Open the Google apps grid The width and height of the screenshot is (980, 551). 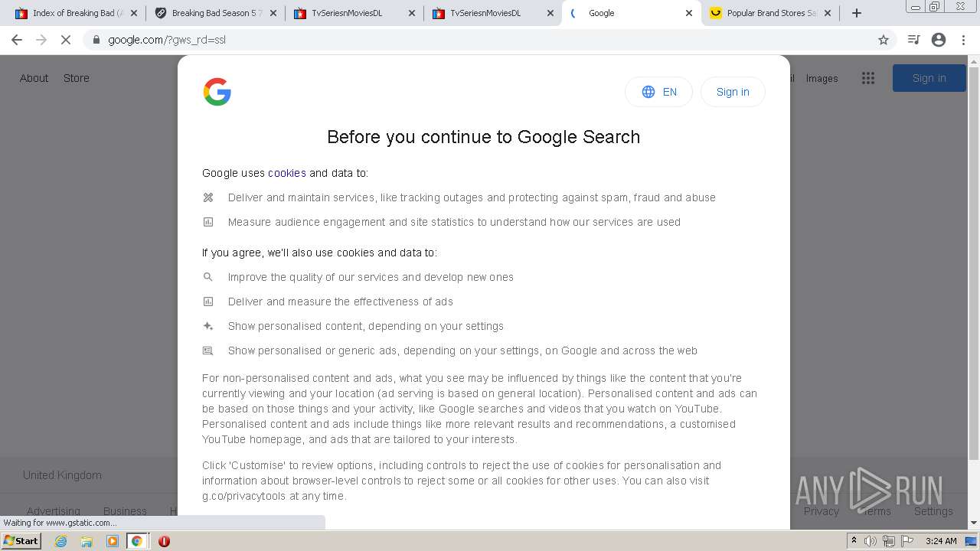(x=867, y=78)
